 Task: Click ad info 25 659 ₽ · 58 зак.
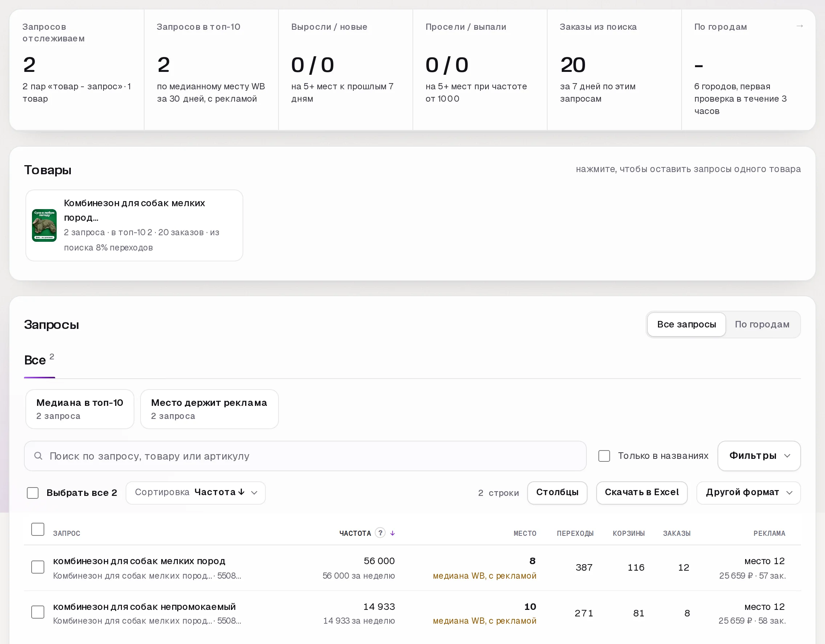point(752,620)
